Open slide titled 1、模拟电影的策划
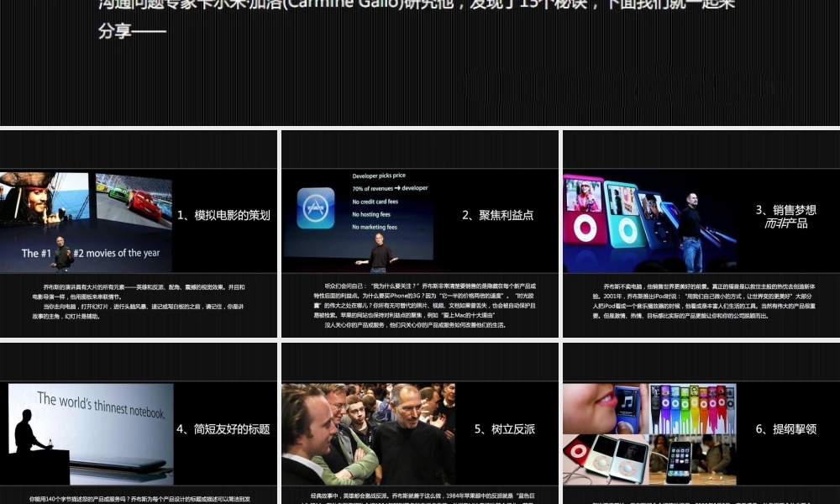The height and width of the screenshot is (504, 840). 223,215
